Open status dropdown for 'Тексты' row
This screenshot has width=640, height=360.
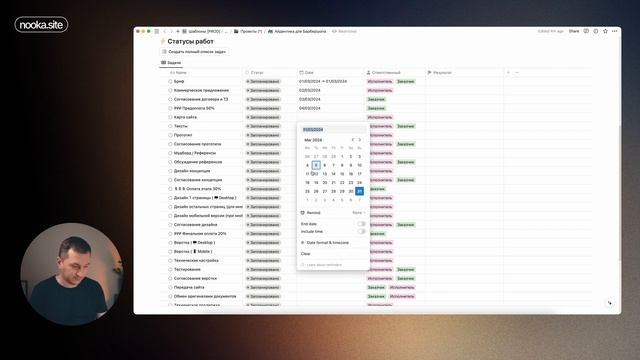point(263,127)
